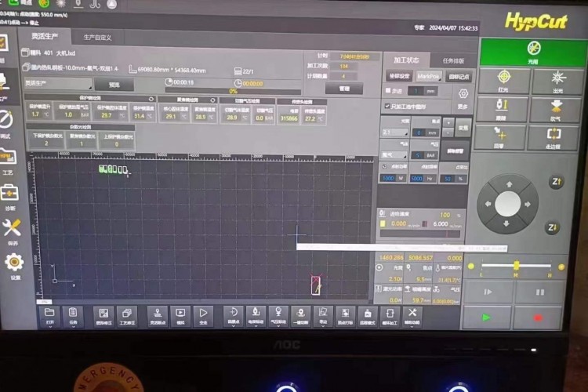Select the 任务排版 task layout tab
588x392 pixels.
pyautogui.click(x=453, y=61)
